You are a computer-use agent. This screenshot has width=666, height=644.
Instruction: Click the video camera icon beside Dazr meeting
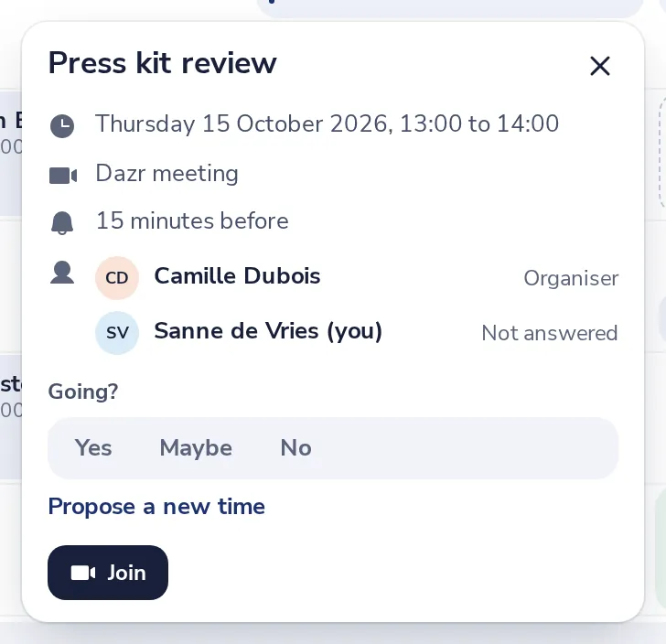pos(63,176)
